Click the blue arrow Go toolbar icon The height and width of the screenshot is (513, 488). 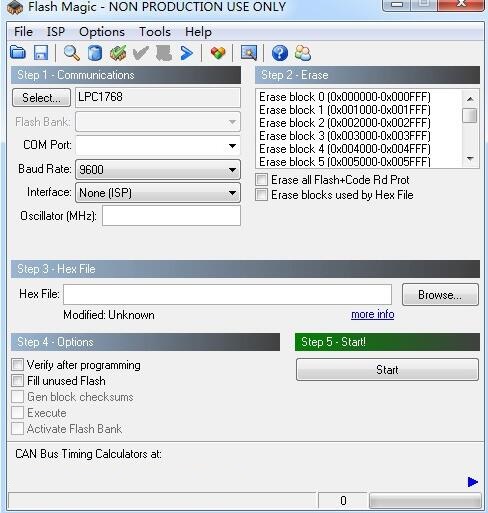point(187,53)
